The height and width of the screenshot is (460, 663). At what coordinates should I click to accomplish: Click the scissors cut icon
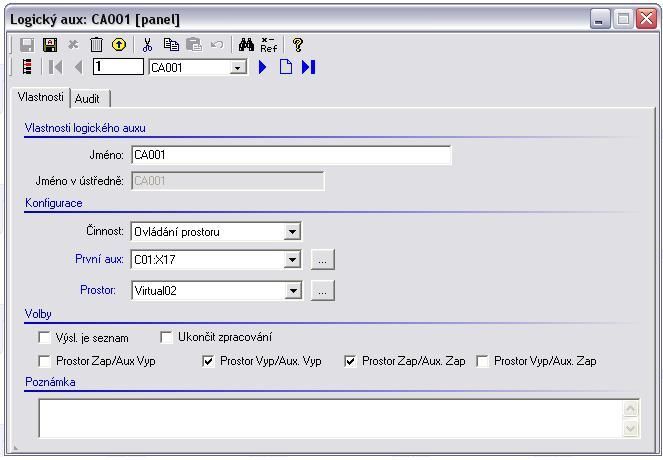pos(148,45)
